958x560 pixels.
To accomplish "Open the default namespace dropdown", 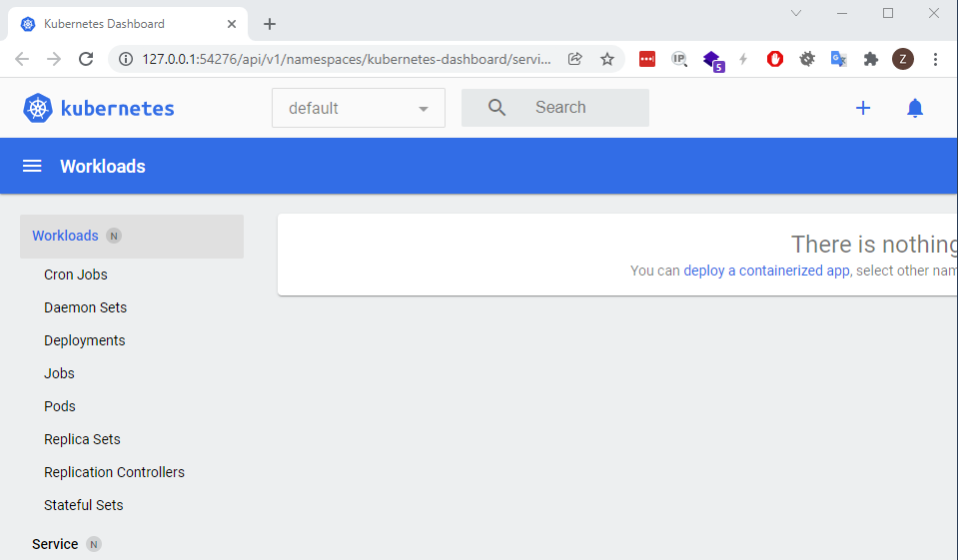I will pyautogui.click(x=359, y=108).
